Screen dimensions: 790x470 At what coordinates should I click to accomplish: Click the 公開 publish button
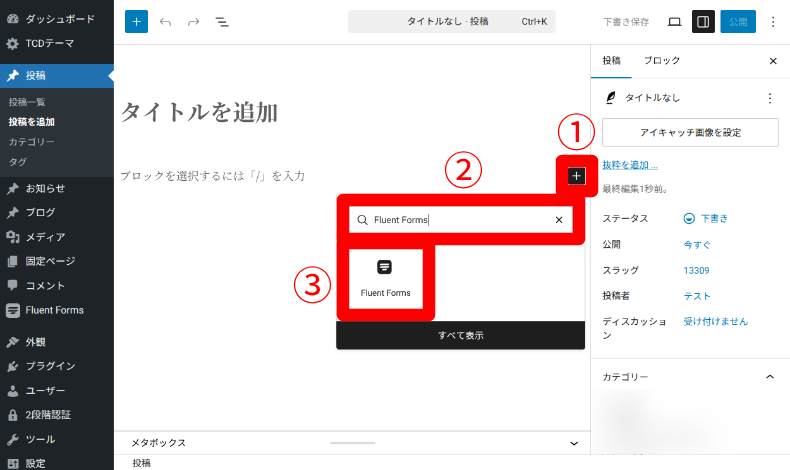point(738,22)
